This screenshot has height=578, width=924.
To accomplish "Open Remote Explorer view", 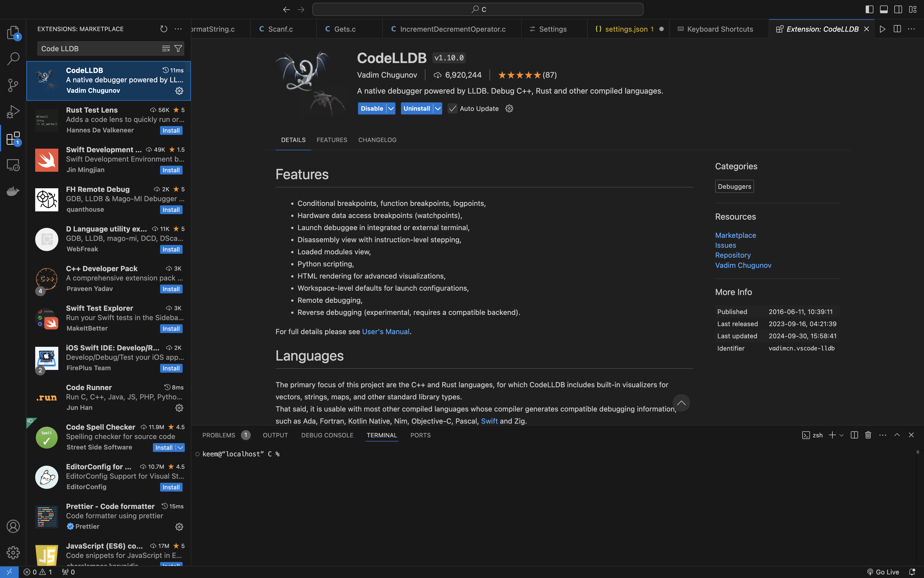I will (x=13, y=165).
